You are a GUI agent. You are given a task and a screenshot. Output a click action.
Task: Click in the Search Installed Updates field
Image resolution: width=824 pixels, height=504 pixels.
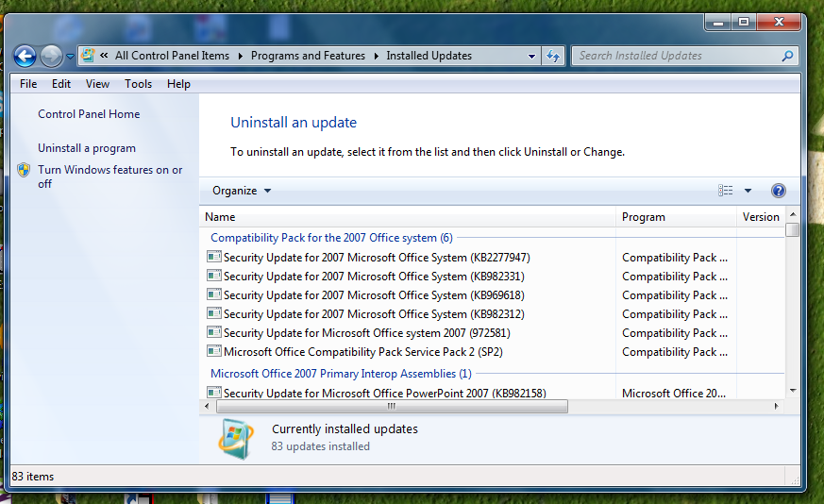675,56
